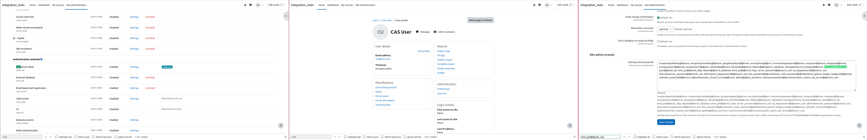Uninstall External database authentication

tap(150, 78)
